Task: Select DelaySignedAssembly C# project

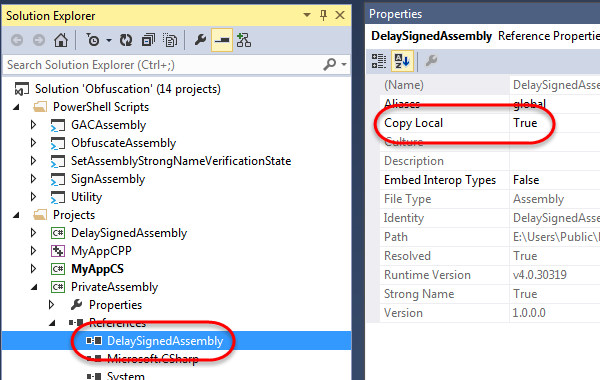Action: click(129, 233)
